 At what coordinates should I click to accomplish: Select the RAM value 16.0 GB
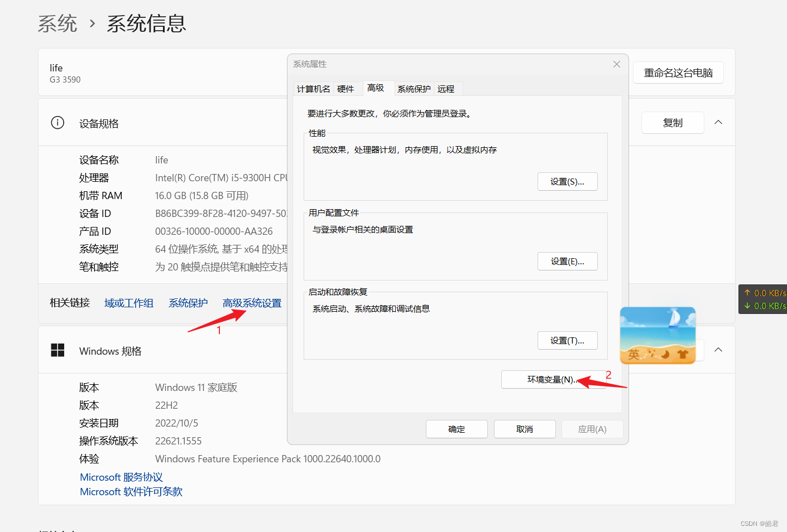[201, 196]
